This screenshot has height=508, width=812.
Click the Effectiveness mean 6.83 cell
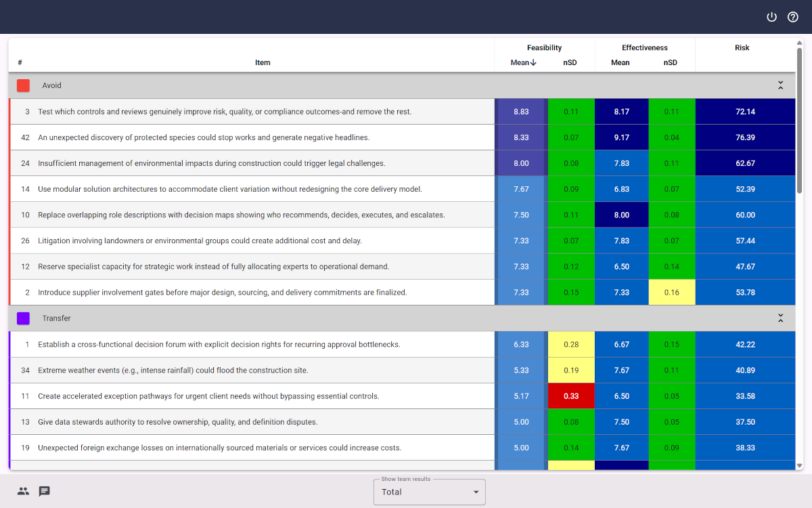pyautogui.click(x=621, y=189)
